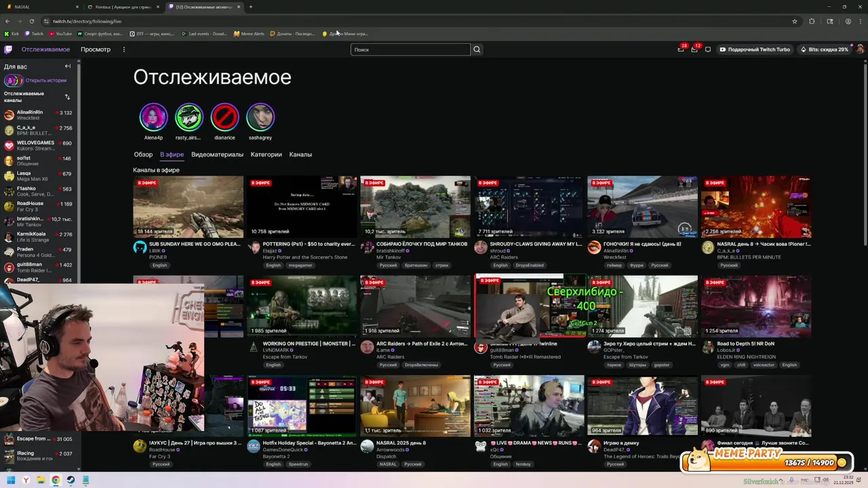Go back using the browser back arrow
The width and height of the screenshot is (868, 488).
(7, 21)
